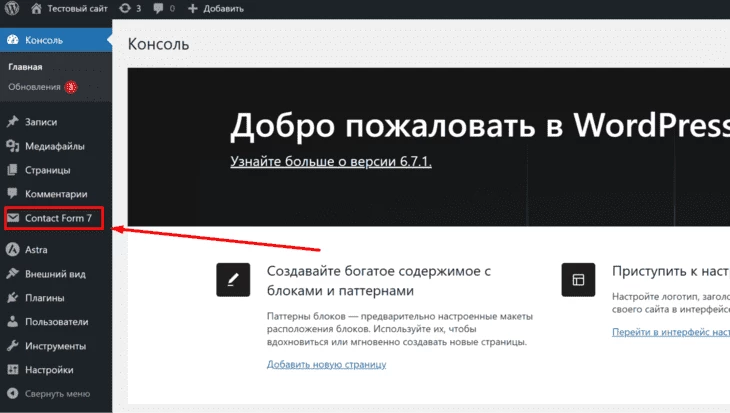Open the Пользователи menu
The image size is (730, 413).
56,322
